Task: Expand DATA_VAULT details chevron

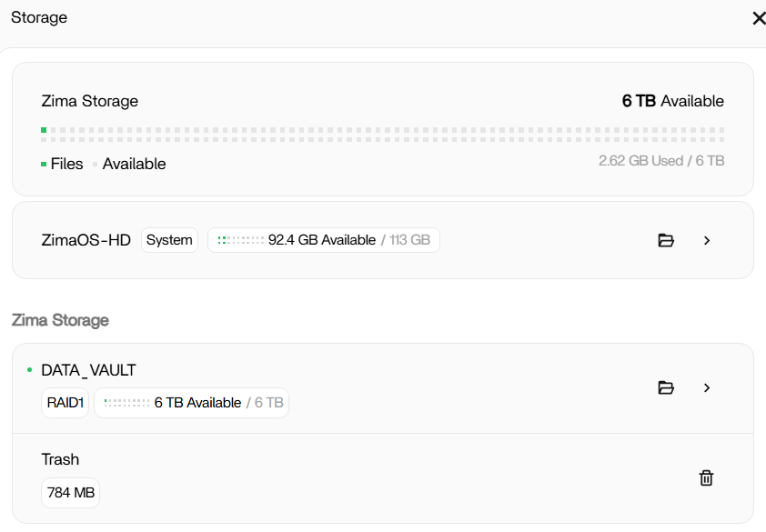Action: (707, 387)
